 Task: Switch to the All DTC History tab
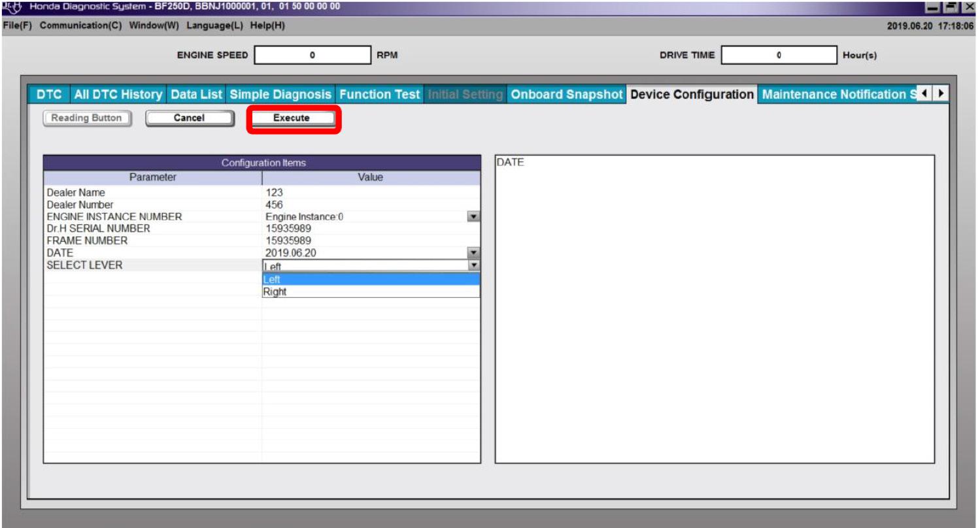[118, 95]
